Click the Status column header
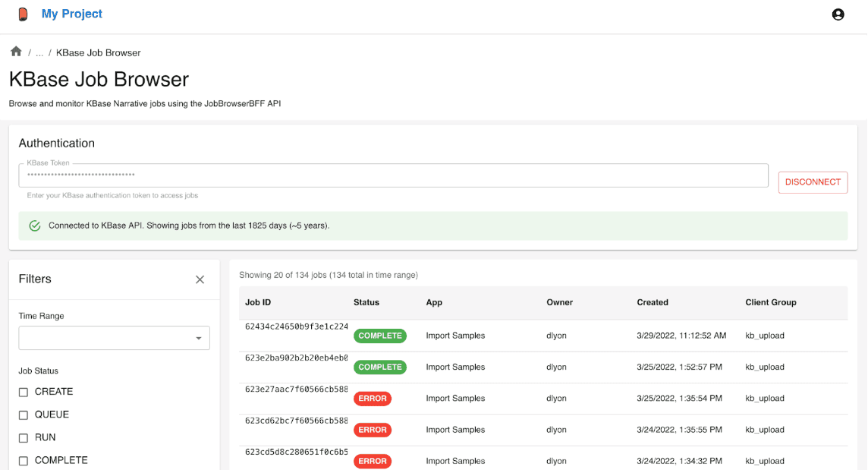 coord(366,302)
